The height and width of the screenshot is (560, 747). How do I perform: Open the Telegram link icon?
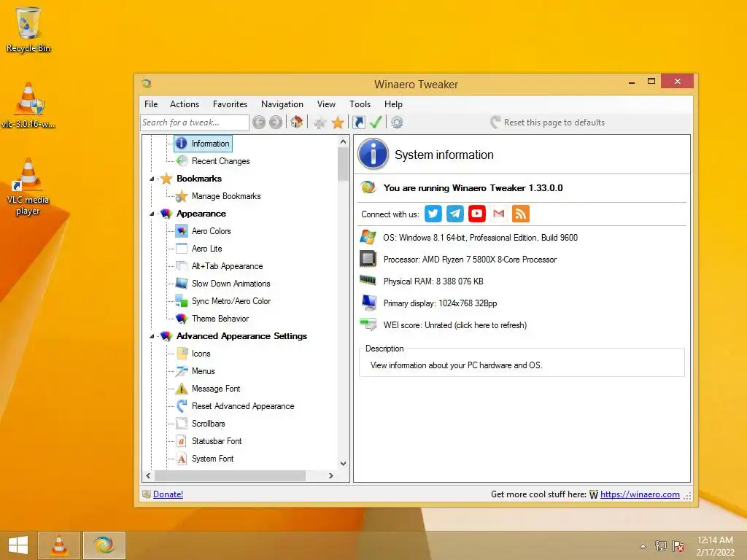pos(455,214)
